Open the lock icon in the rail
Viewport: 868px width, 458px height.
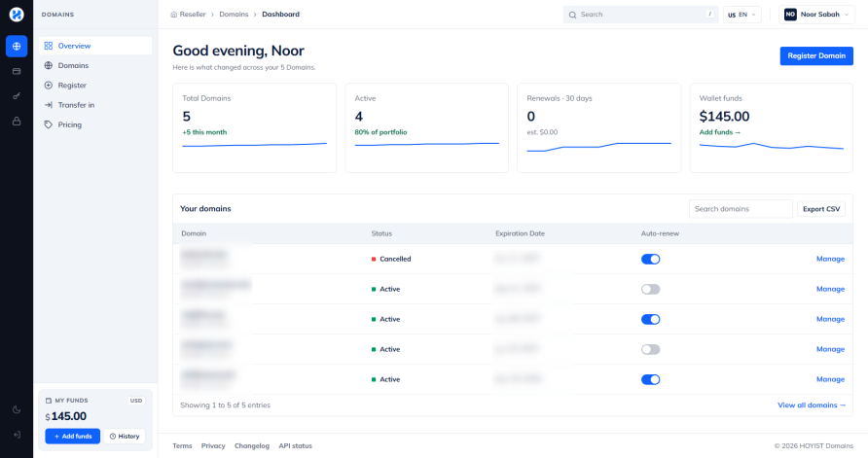pos(17,122)
